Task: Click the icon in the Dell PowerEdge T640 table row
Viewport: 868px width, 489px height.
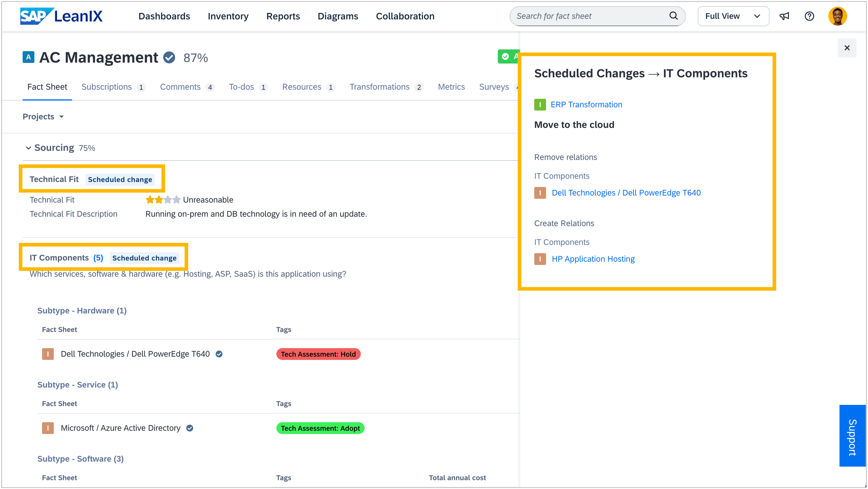Action: (x=48, y=354)
